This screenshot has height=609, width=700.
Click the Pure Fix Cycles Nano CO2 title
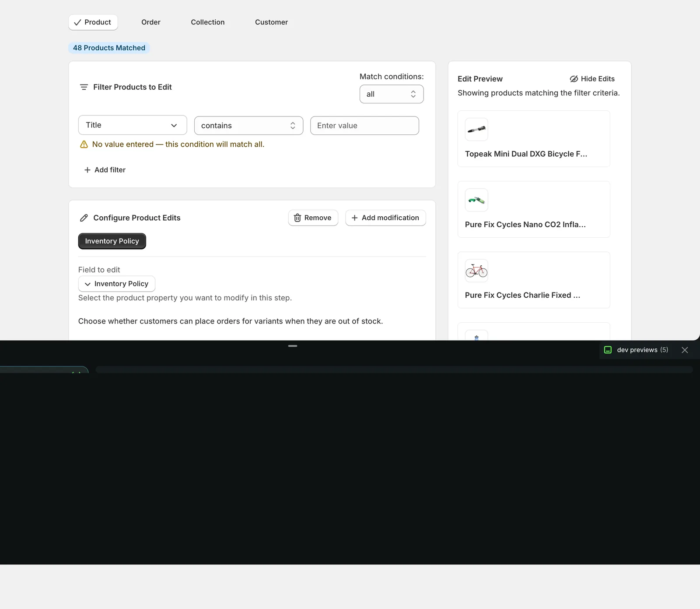pyautogui.click(x=525, y=225)
